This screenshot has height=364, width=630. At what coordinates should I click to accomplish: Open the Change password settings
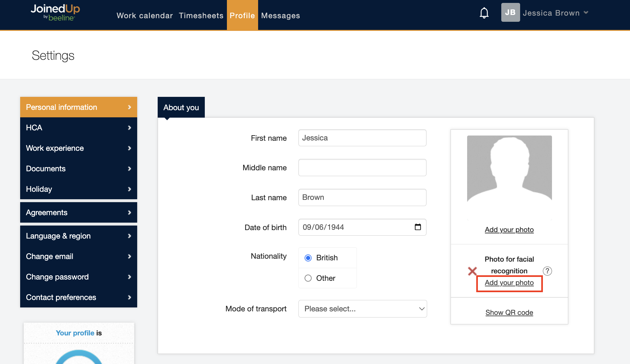(x=78, y=277)
